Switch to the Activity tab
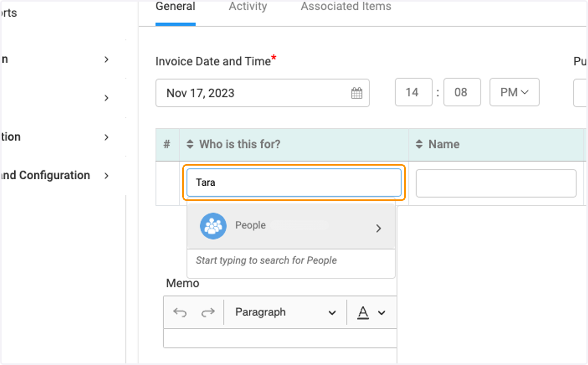Viewport: 588px width, 365px height. pyautogui.click(x=248, y=7)
